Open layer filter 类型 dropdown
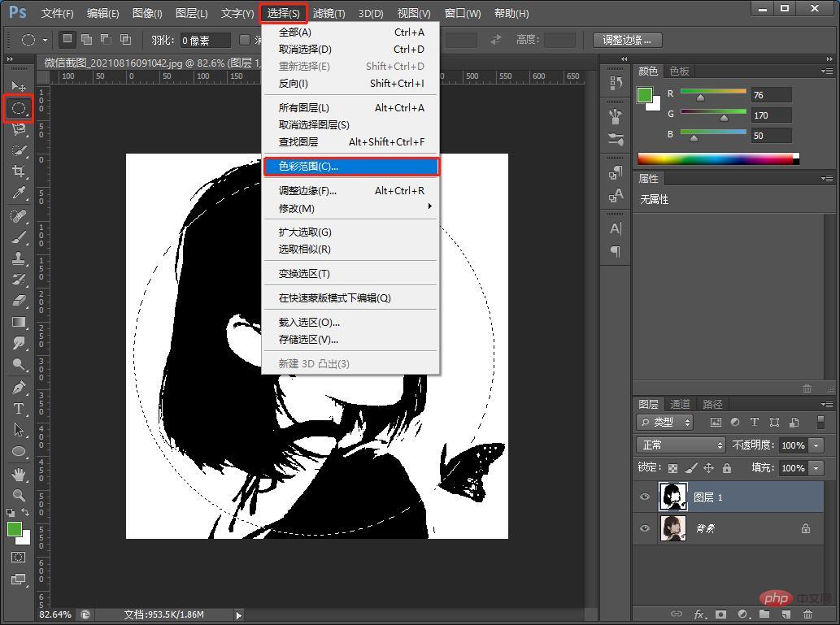 [665, 422]
